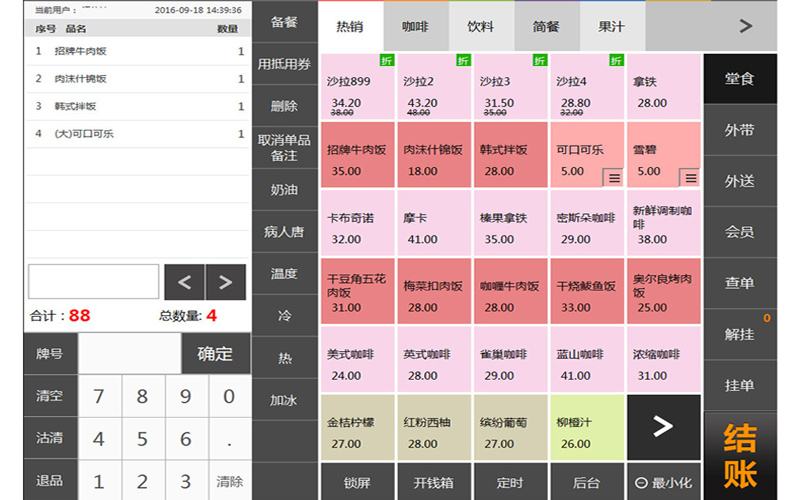
Task: Add 沙拉4 to order
Action: coord(587,86)
